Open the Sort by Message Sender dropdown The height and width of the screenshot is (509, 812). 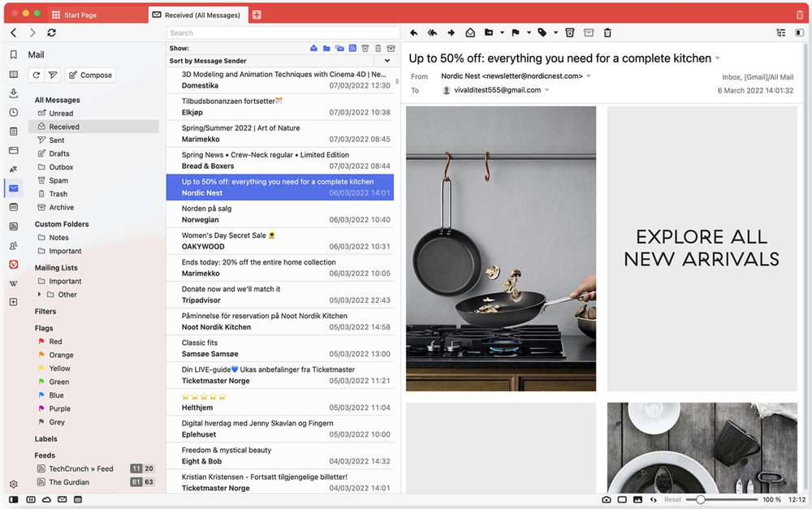[387, 60]
